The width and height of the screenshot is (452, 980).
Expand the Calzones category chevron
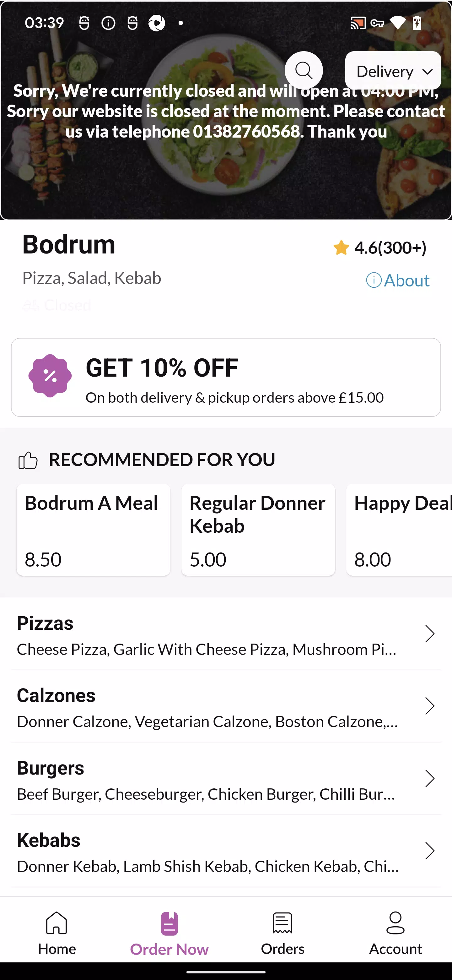(430, 706)
